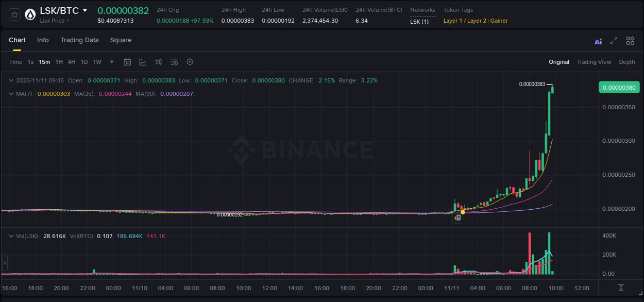Image resolution: width=644 pixels, height=302 pixels.
Task: Collapse the MA indicators row chevron
Action: click(x=11, y=94)
